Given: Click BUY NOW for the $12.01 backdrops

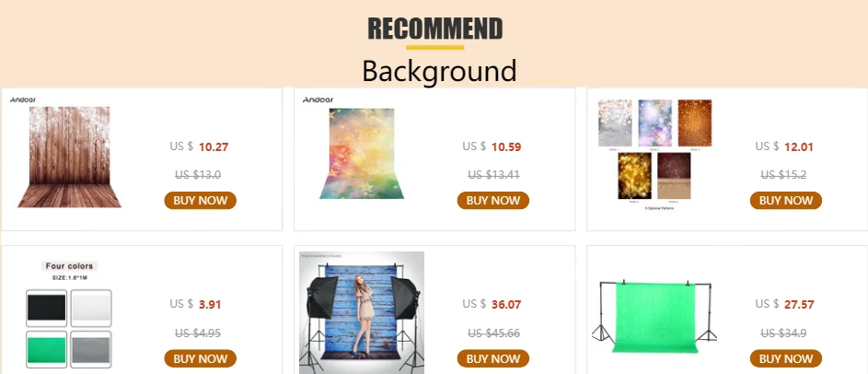Looking at the screenshot, I should point(786,201).
